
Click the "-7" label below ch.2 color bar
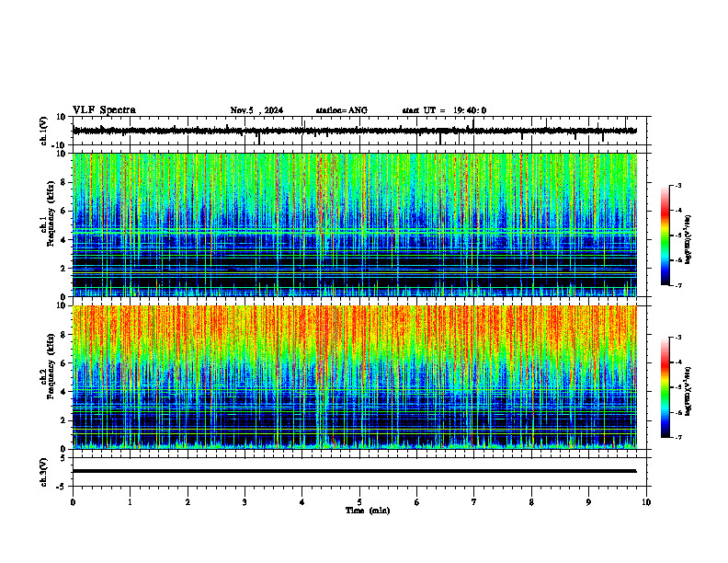(x=678, y=437)
